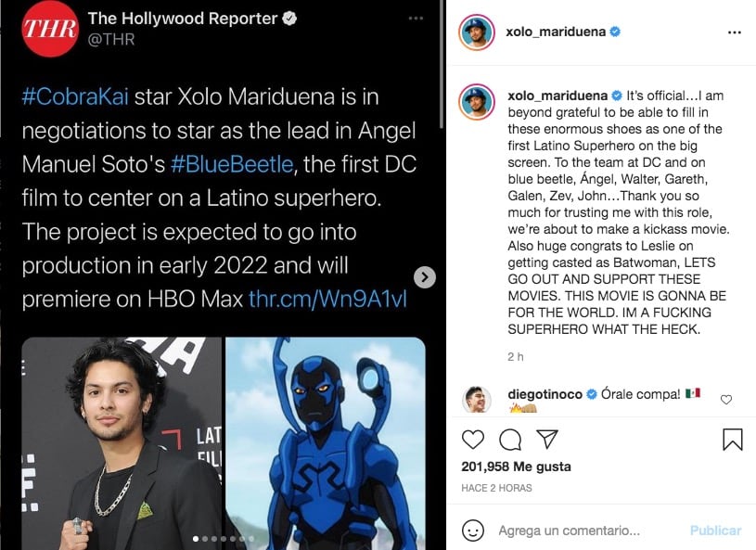Image resolution: width=756 pixels, height=550 pixels.
Task: Open the emoji picker smiley icon
Action: point(473,531)
